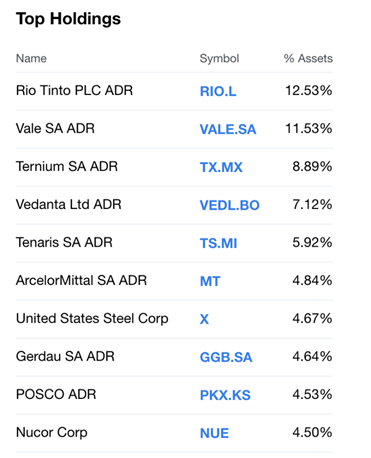Click the Name column header
The width and height of the screenshot is (371, 458).
[31, 58]
